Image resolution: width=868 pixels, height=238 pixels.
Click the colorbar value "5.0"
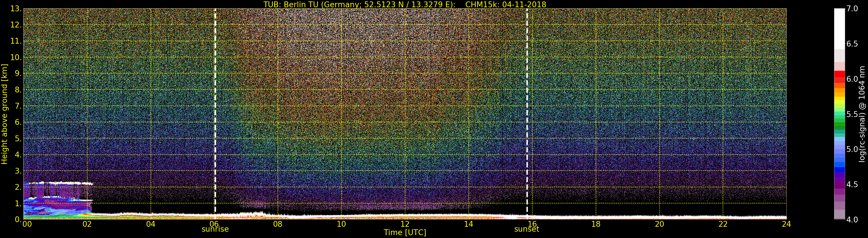coord(852,149)
